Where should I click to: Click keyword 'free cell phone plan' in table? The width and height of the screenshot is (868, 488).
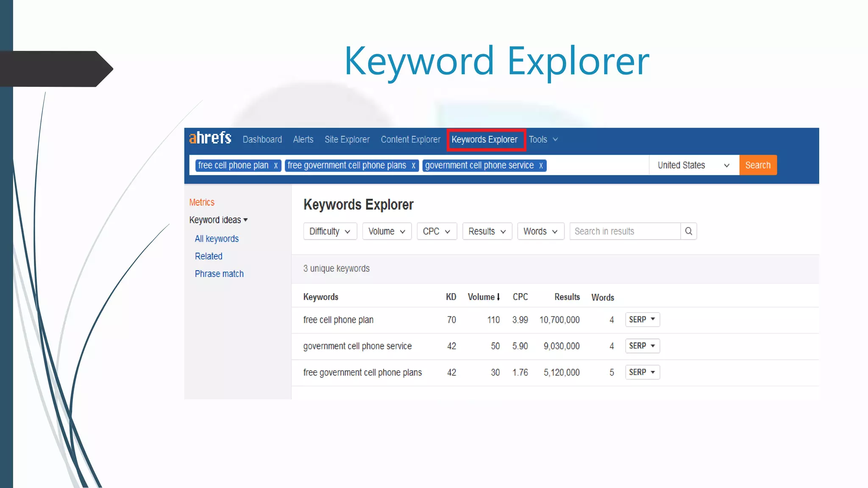(338, 320)
